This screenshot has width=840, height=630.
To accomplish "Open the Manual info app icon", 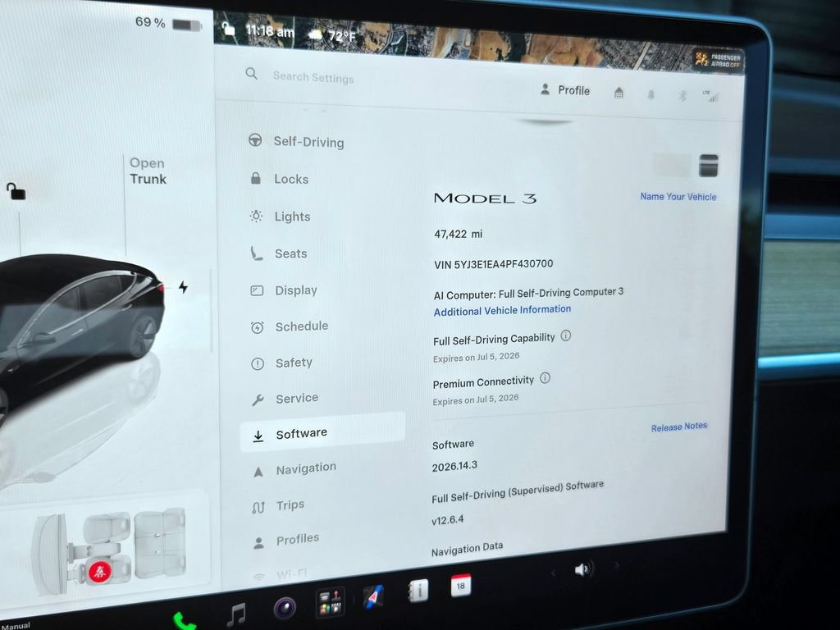I will [x=418, y=591].
